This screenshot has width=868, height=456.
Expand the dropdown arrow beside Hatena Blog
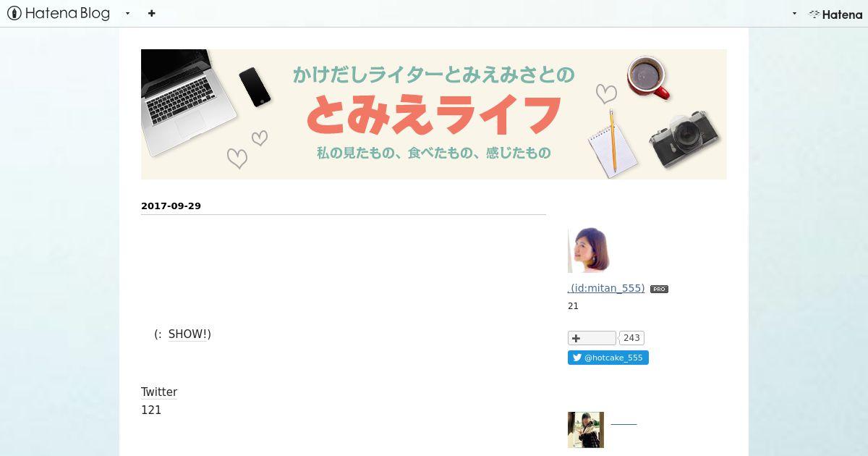128,13
